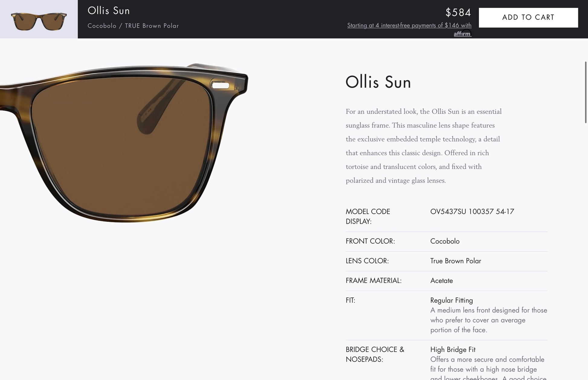Click the $584 price in the header

(458, 13)
